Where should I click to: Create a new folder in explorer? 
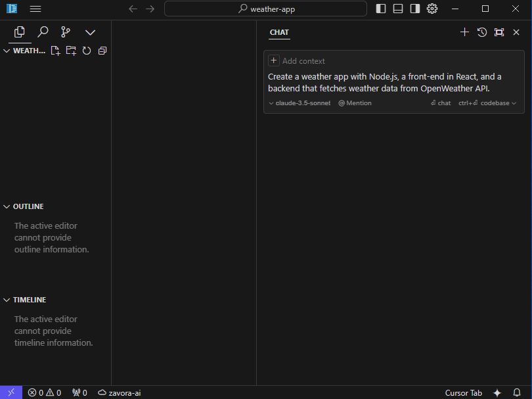click(x=71, y=51)
